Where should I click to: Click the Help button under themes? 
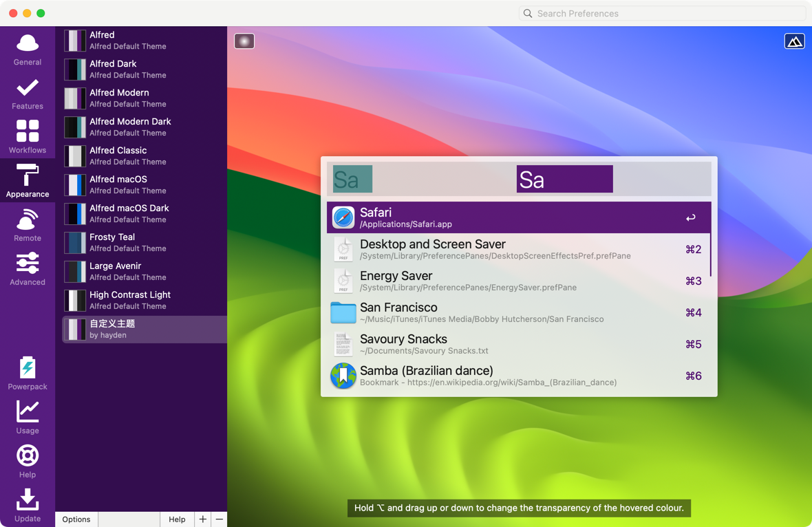(x=177, y=519)
